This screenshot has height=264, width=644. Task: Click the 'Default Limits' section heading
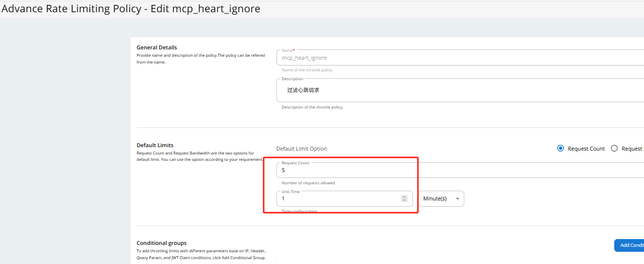pos(155,145)
